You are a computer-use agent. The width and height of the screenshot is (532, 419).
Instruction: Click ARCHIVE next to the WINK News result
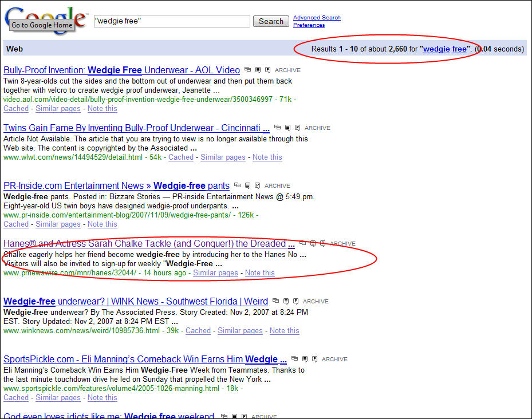click(316, 301)
